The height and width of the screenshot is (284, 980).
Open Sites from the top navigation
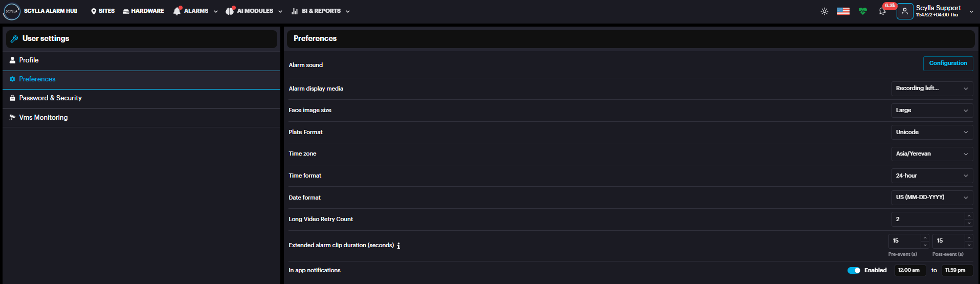click(x=103, y=11)
